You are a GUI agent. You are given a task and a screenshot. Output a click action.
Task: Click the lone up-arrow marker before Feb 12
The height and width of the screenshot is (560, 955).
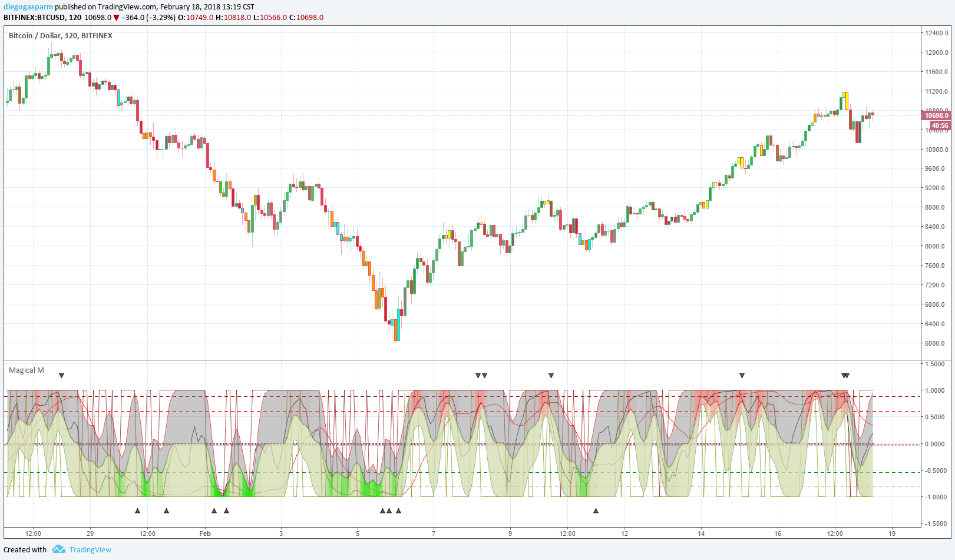(x=596, y=511)
